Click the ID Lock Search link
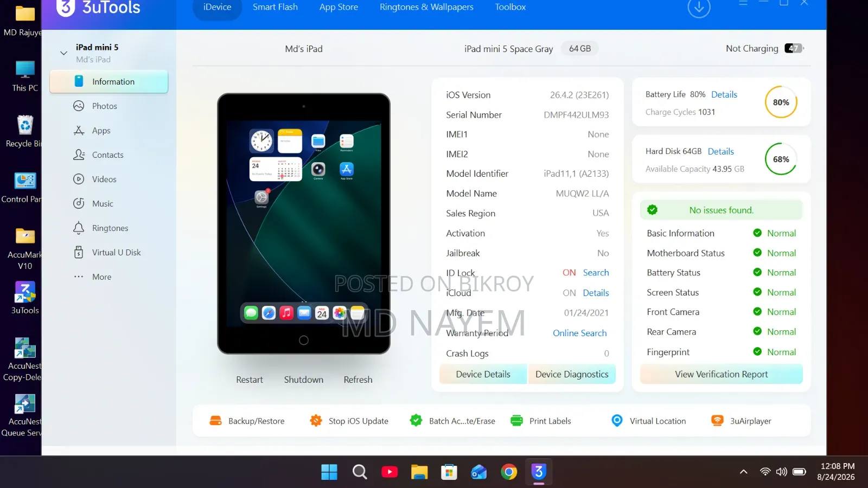The height and width of the screenshot is (488, 868). coord(596,273)
